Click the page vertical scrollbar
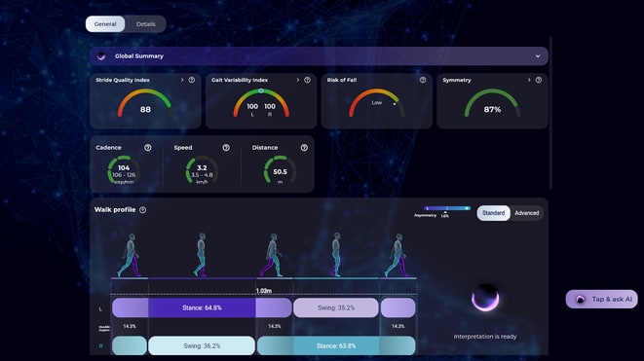This screenshot has height=361, width=644. pyautogui.click(x=550, y=113)
